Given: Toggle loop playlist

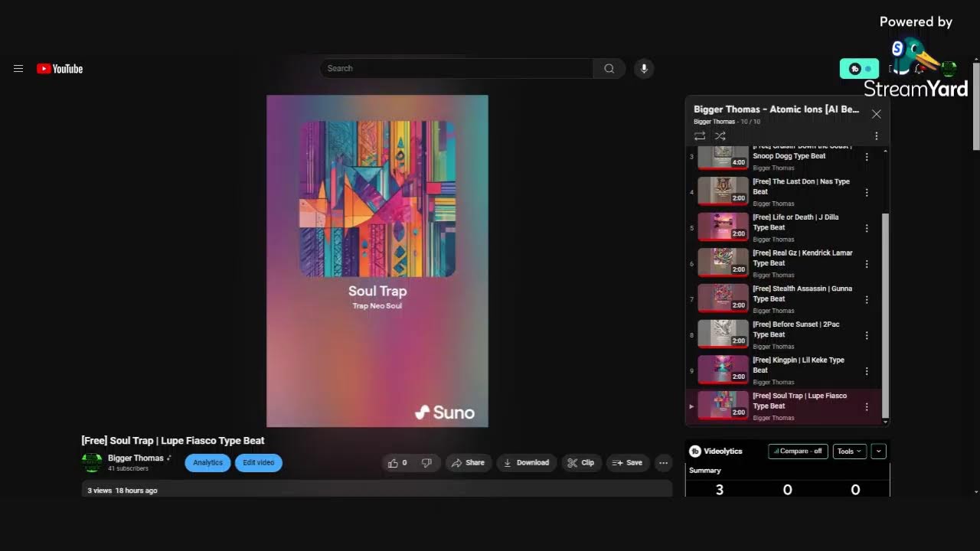Looking at the screenshot, I should (x=700, y=135).
